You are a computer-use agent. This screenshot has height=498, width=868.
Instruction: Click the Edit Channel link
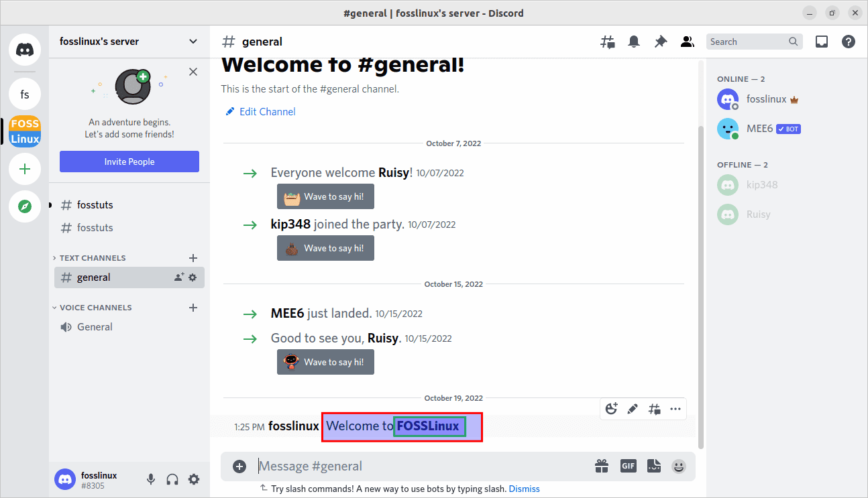pos(261,112)
